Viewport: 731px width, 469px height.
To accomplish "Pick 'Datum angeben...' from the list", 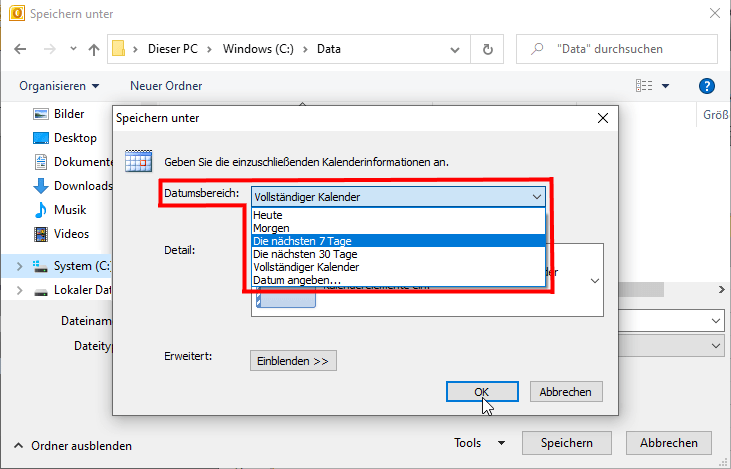I will click(297, 280).
